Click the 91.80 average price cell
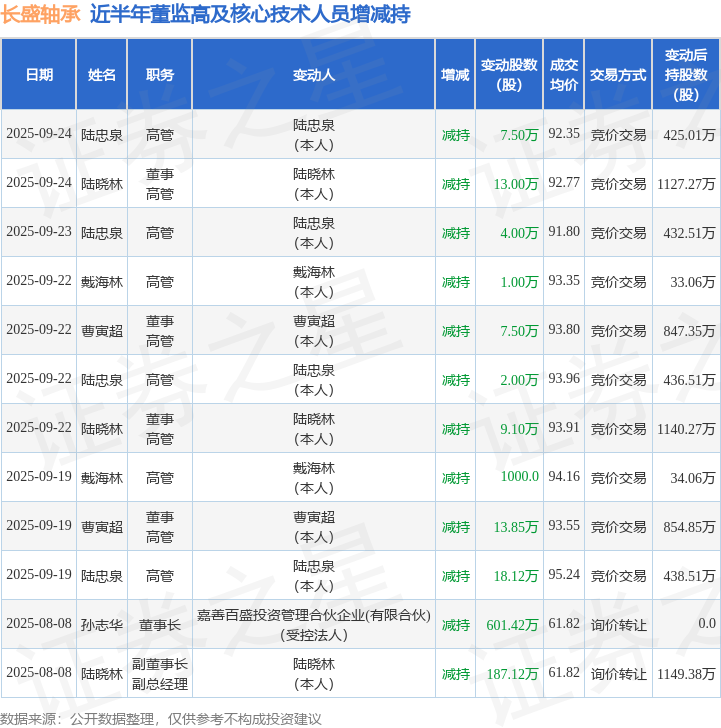This screenshot has height=728, width=721. coord(564,232)
